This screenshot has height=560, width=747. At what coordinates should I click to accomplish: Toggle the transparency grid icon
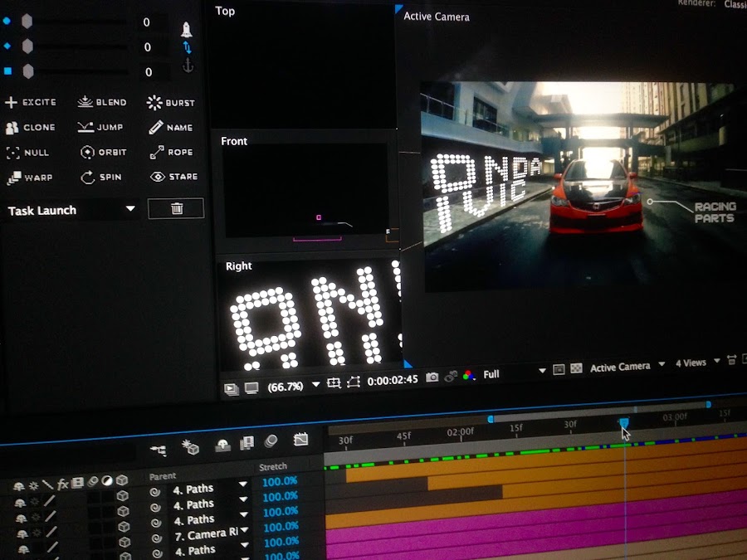pyautogui.click(x=577, y=368)
